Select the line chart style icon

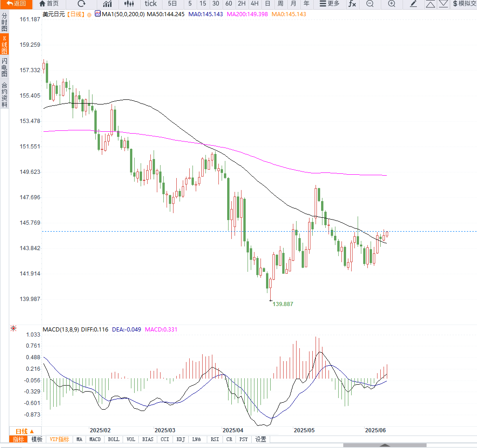coord(107,4)
